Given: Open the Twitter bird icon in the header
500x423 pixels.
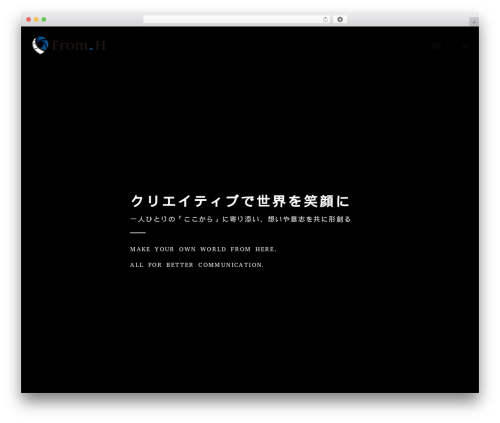Looking at the screenshot, I should click(465, 46).
